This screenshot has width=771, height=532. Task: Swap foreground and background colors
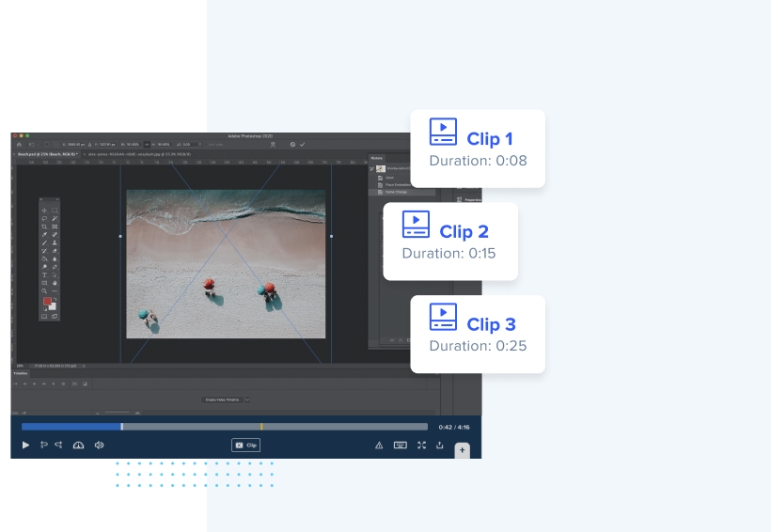pos(55,299)
